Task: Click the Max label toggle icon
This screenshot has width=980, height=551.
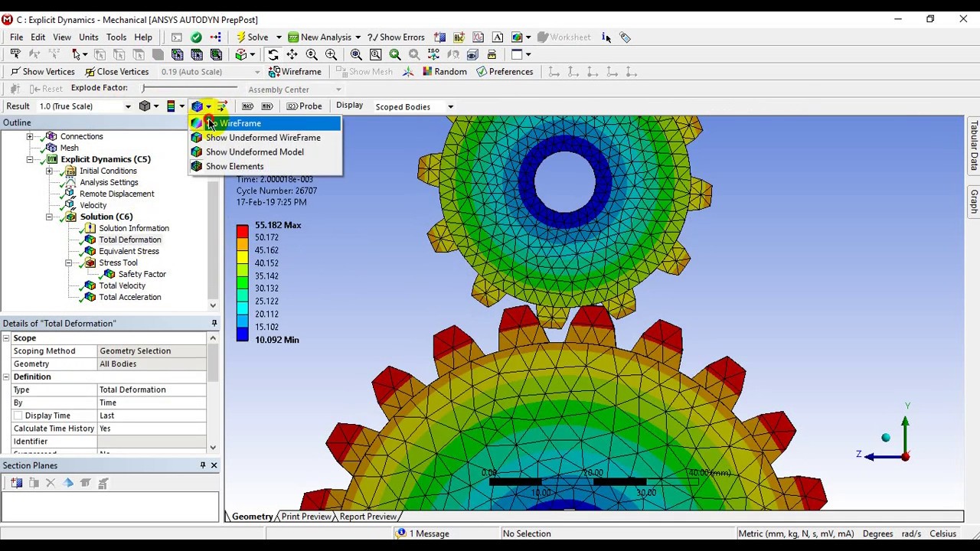Action: (x=247, y=106)
